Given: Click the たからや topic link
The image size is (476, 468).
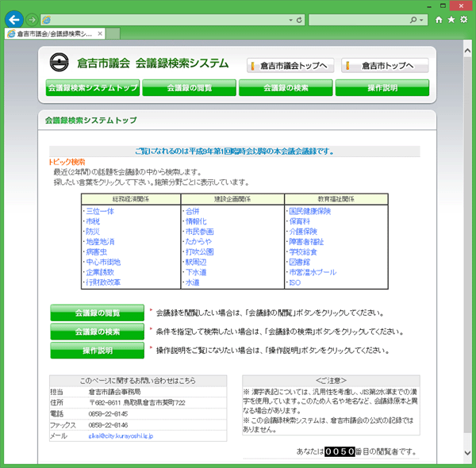Looking at the screenshot, I should coord(198,242).
